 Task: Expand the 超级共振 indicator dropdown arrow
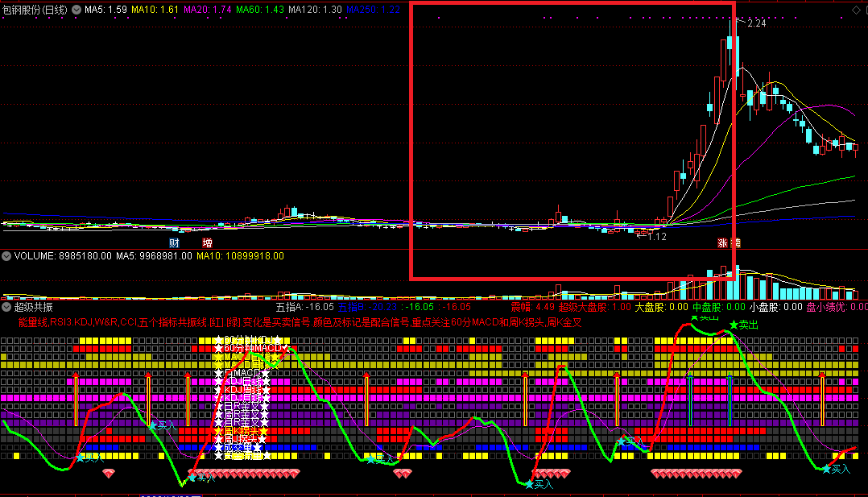click(6, 306)
